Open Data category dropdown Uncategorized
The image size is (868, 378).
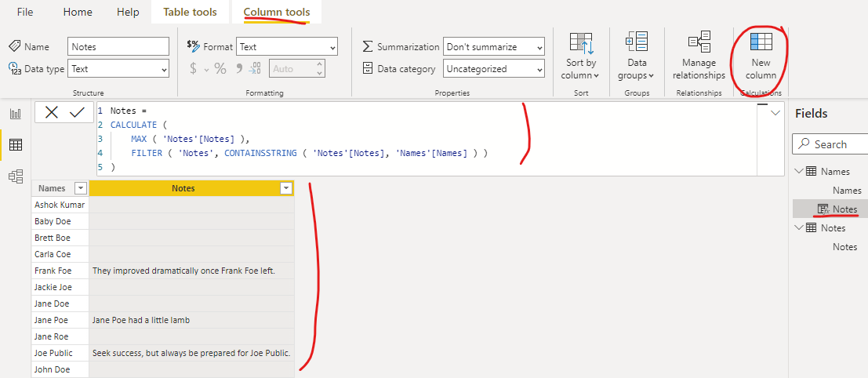(x=494, y=69)
